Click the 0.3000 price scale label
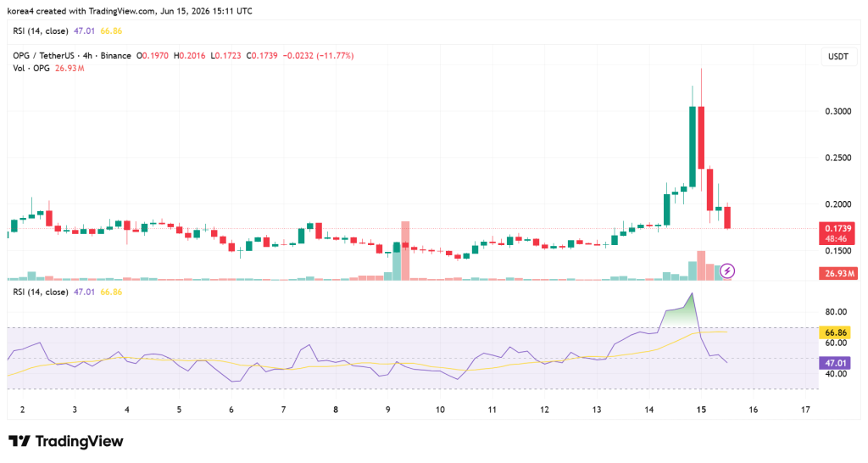The width and height of the screenshot is (868, 463). click(x=838, y=111)
